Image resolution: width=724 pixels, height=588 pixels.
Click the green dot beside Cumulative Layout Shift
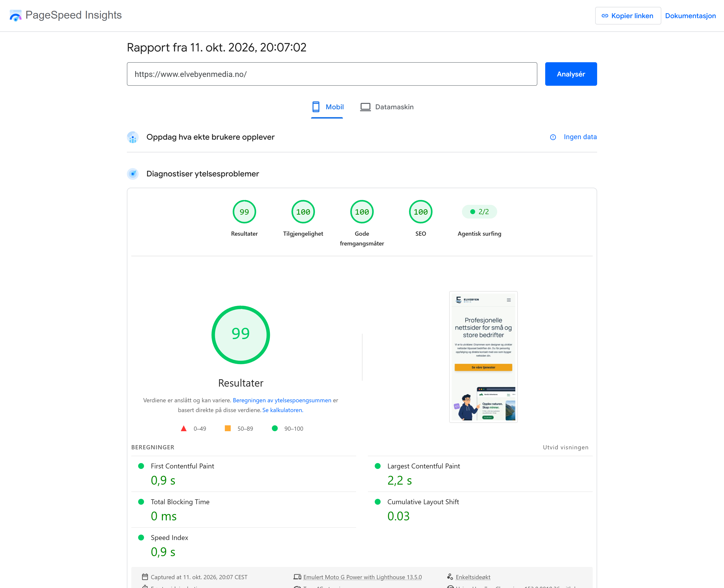tap(378, 502)
